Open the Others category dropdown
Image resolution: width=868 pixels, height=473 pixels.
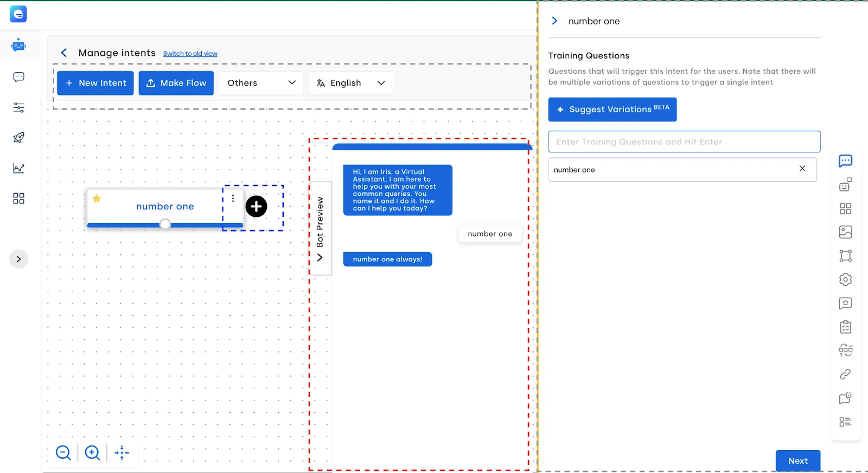[261, 83]
